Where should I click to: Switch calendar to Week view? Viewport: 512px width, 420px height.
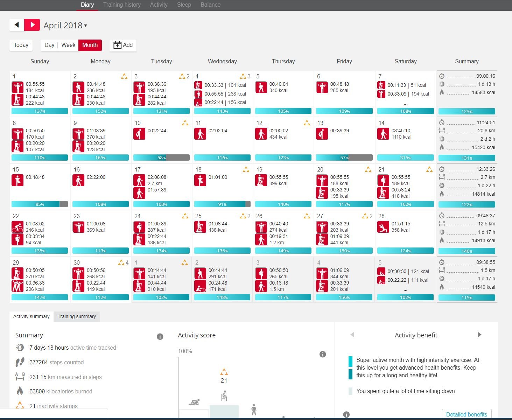(68, 45)
